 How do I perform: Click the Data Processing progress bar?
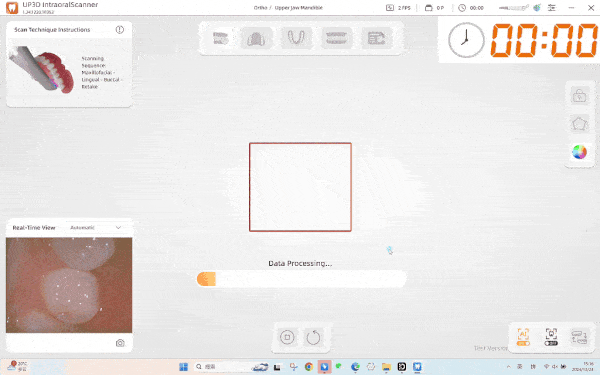click(302, 279)
